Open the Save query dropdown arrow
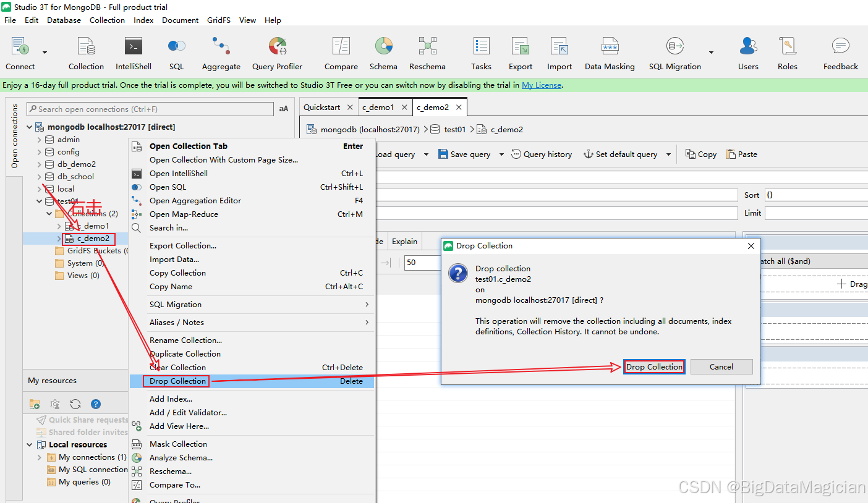The image size is (868, 503). point(501,154)
